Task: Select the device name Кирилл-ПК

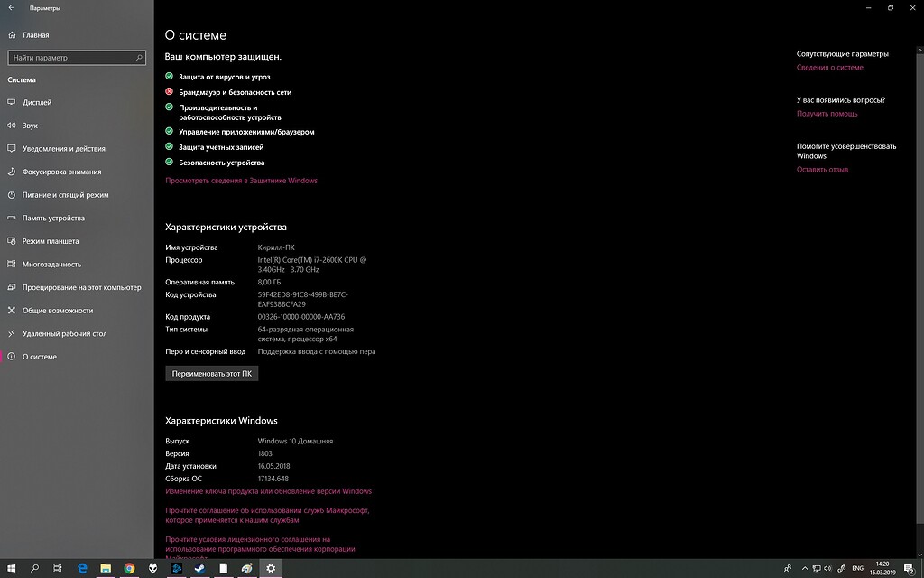Action: (276, 247)
